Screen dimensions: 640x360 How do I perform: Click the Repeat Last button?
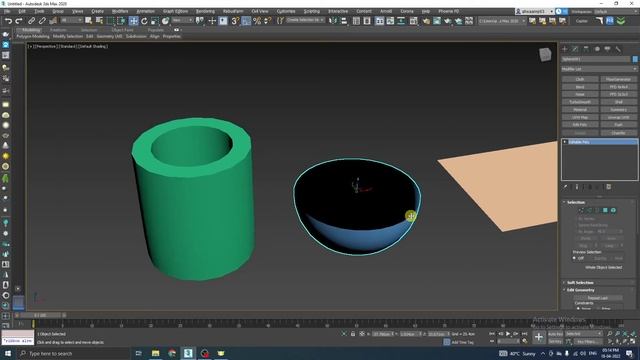[x=598, y=298]
